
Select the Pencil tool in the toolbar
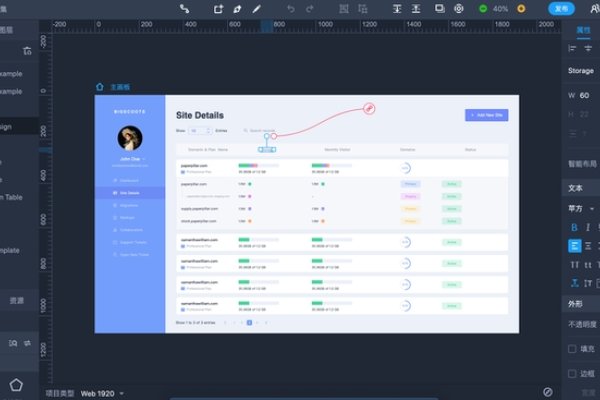[257, 8]
